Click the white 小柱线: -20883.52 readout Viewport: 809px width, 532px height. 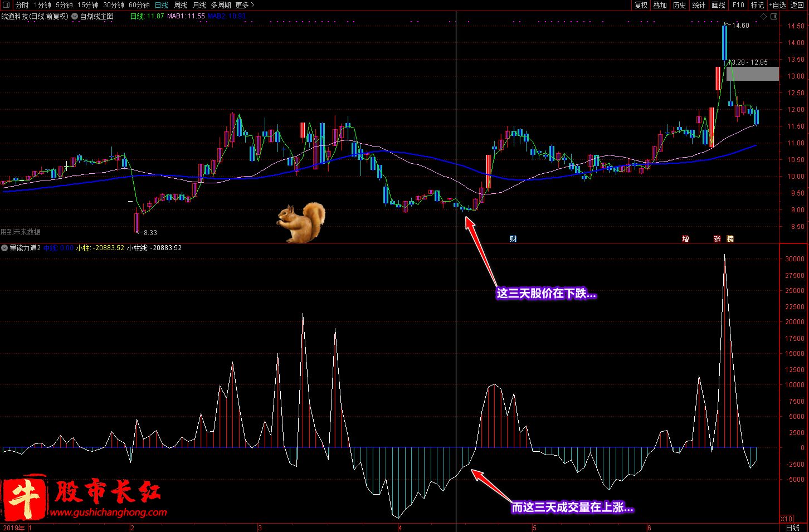tap(154, 248)
